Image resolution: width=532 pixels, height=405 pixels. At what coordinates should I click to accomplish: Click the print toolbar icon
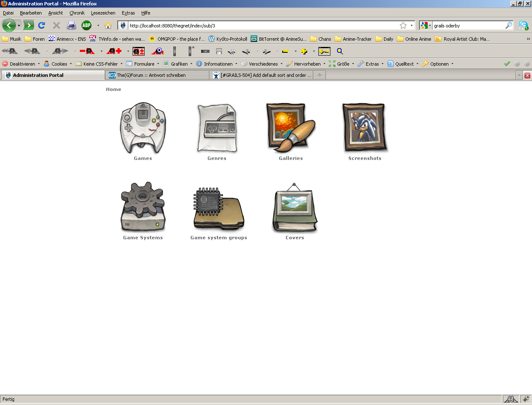tap(71, 25)
